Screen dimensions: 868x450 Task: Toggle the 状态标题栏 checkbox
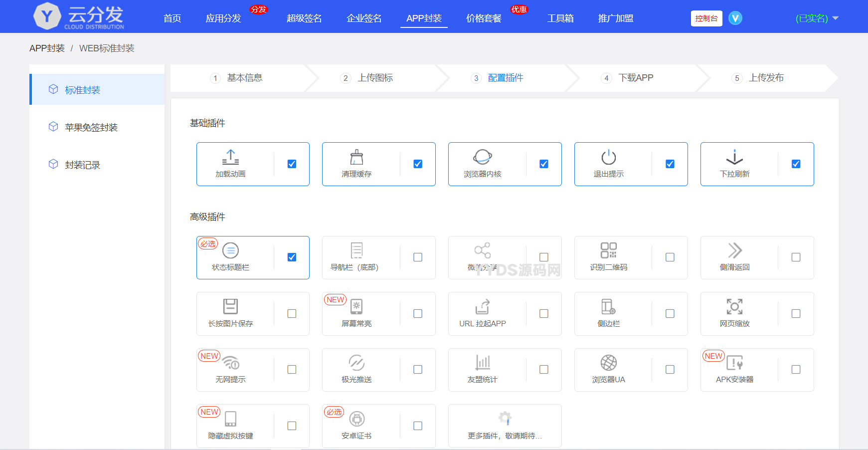click(x=292, y=257)
